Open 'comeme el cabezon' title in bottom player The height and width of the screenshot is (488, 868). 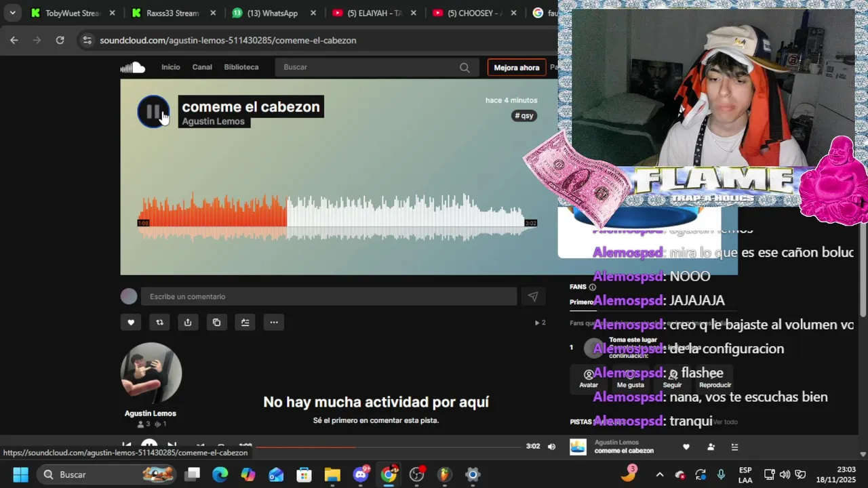pyautogui.click(x=624, y=451)
